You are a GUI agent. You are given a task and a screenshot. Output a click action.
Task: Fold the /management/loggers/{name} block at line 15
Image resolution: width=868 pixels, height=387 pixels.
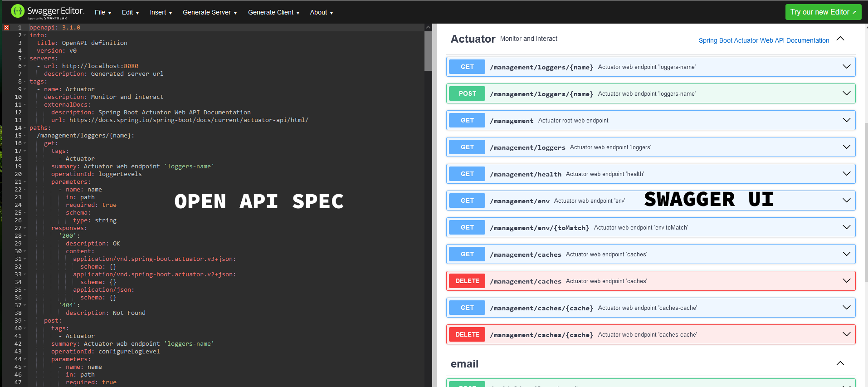pyautogui.click(x=25, y=136)
